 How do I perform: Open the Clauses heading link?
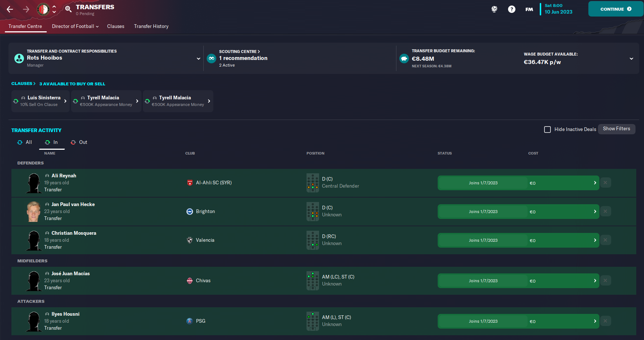[x=23, y=84]
